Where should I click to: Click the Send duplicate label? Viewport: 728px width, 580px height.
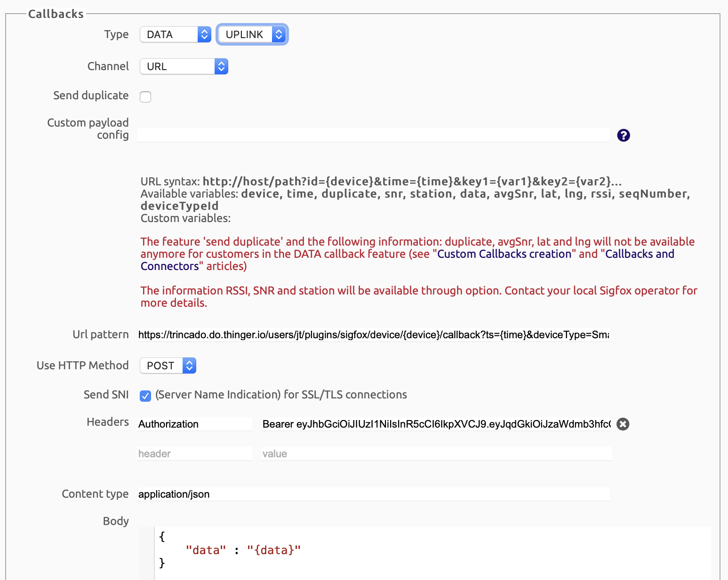[91, 95]
